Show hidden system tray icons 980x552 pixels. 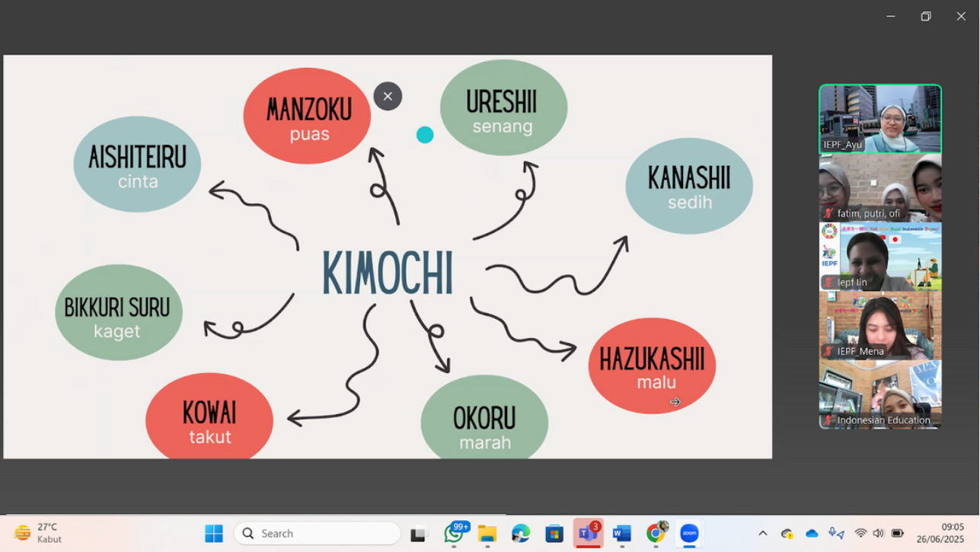(x=762, y=534)
